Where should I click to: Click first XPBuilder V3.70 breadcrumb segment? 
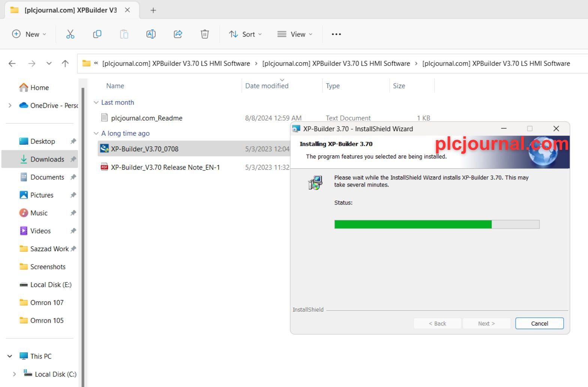point(176,63)
